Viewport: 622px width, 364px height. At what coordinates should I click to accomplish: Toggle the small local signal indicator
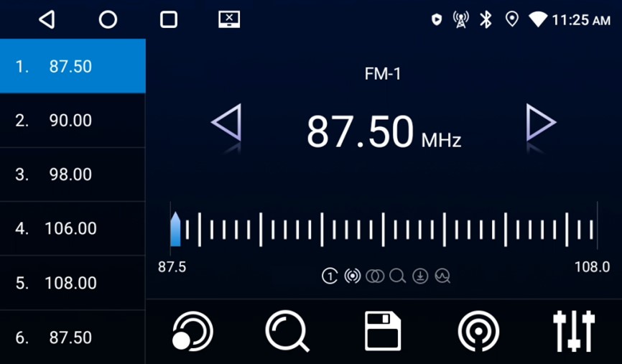(x=352, y=276)
